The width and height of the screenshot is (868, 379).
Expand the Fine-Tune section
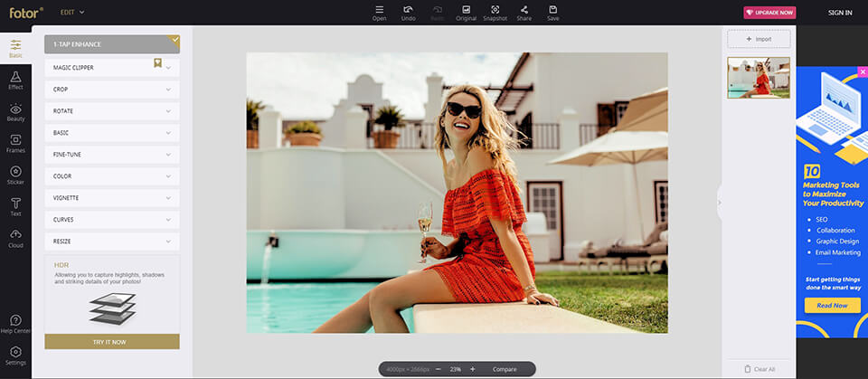click(x=111, y=155)
